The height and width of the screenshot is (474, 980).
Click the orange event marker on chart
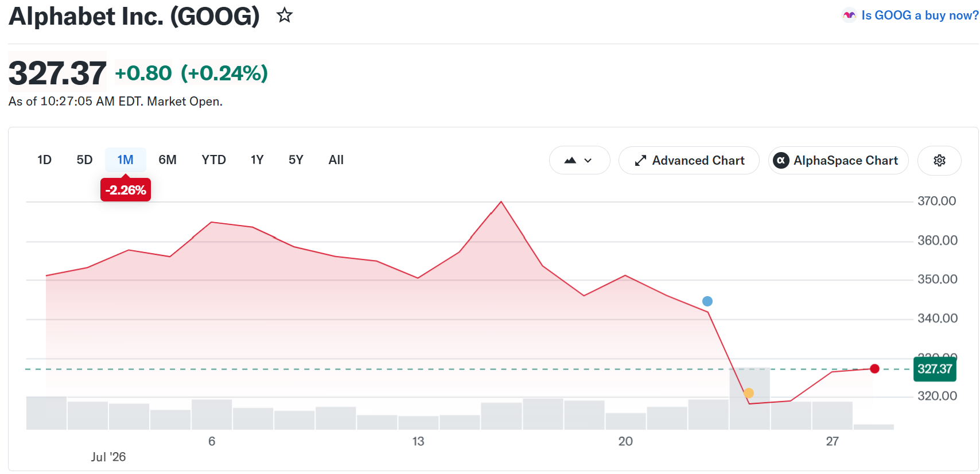(748, 393)
